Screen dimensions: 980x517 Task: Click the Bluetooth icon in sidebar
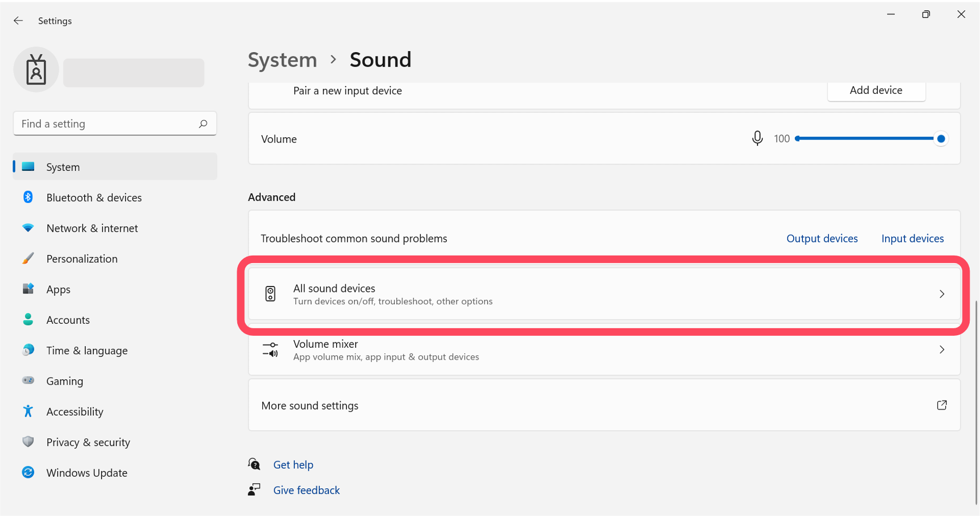28,197
